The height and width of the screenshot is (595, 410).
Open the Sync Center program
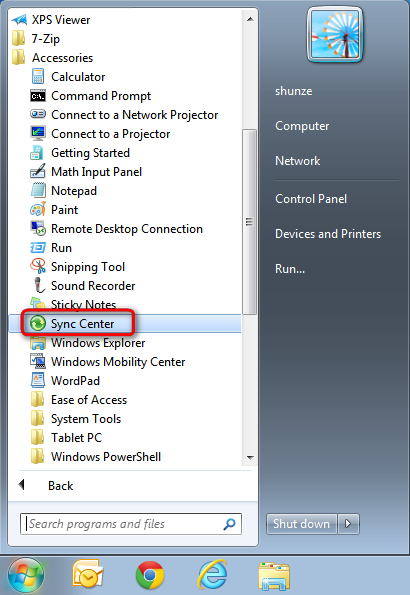pos(125,324)
